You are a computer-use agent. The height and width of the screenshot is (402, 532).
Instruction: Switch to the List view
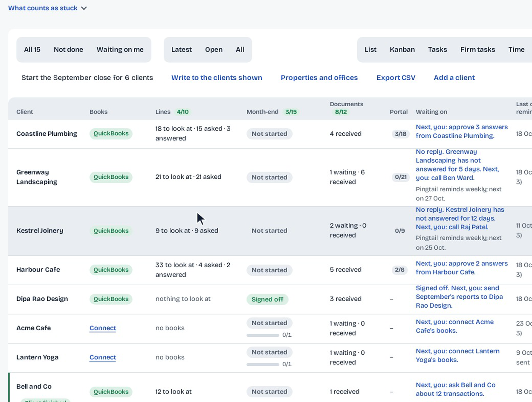[370, 50]
